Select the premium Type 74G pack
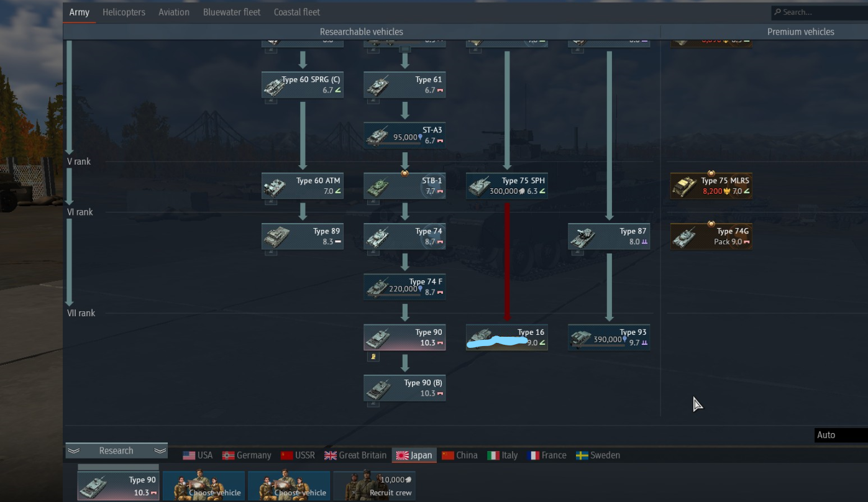This screenshot has width=868, height=502. pos(711,237)
